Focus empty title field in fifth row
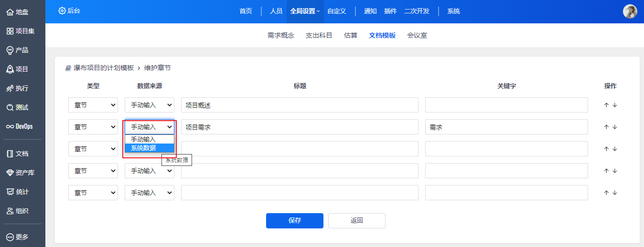The image size is (644, 247). [300, 193]
